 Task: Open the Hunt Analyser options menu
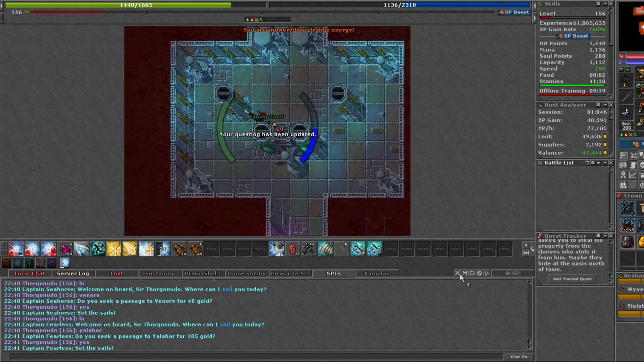click(x=599, y=105)
